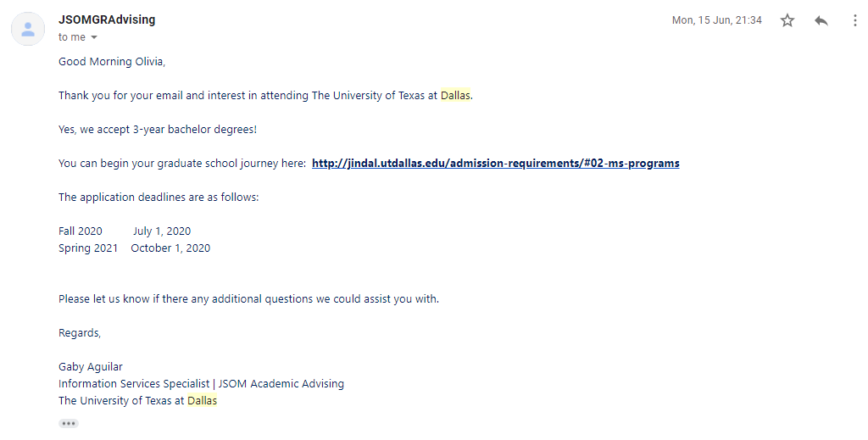Screen dimensions: 868x440
Task: Click the 'to me' recipient text
Action: pos(72,37)
